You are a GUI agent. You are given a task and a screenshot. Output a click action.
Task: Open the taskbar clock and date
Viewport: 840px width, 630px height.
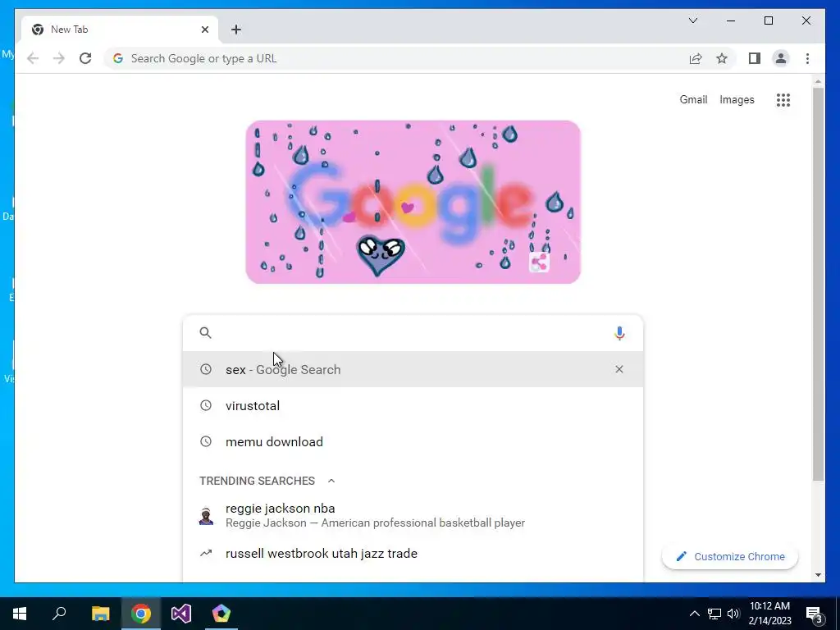pos(769,614)
